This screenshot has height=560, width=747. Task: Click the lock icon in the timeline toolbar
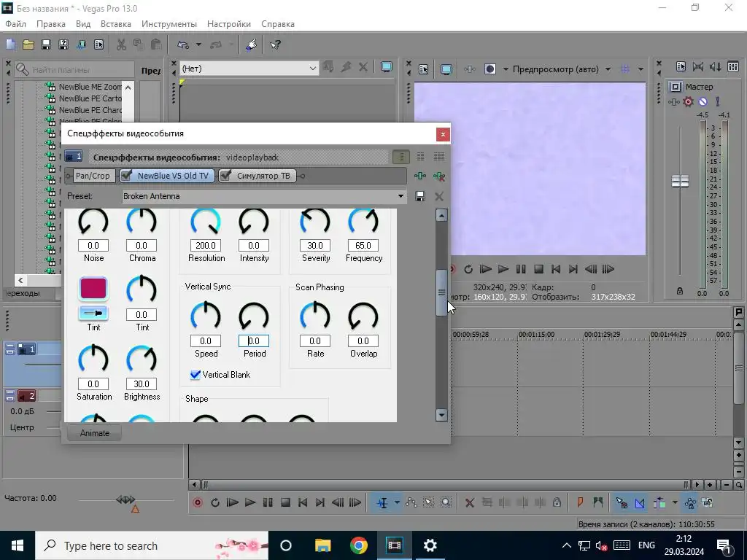[x=557, y=502]
